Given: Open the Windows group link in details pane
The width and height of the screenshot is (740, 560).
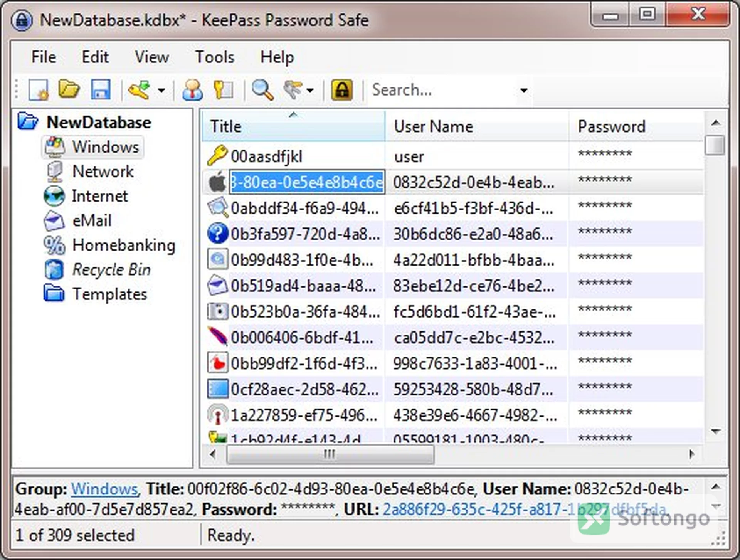Looking at the screenshot, I should point(104,489).
